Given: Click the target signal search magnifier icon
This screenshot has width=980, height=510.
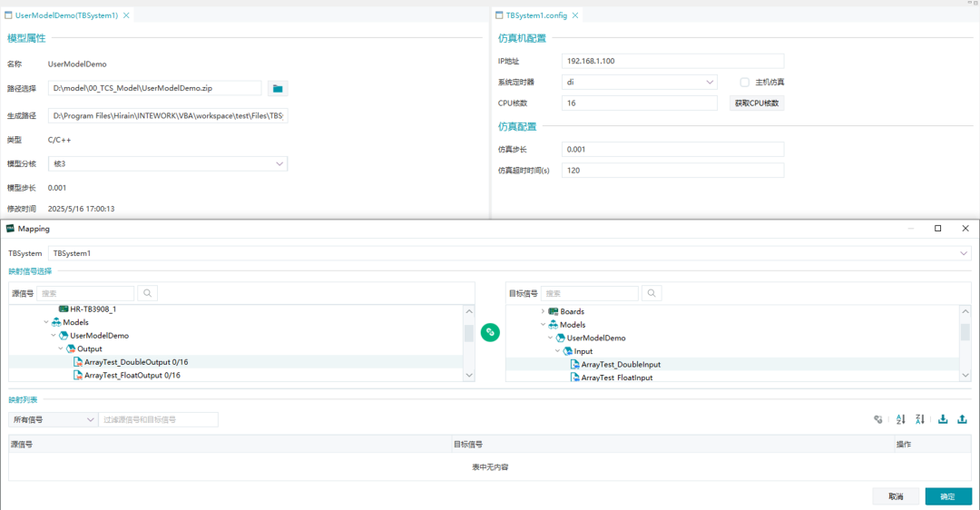Looking at the screenshot, I should click(x=652, y=293).
